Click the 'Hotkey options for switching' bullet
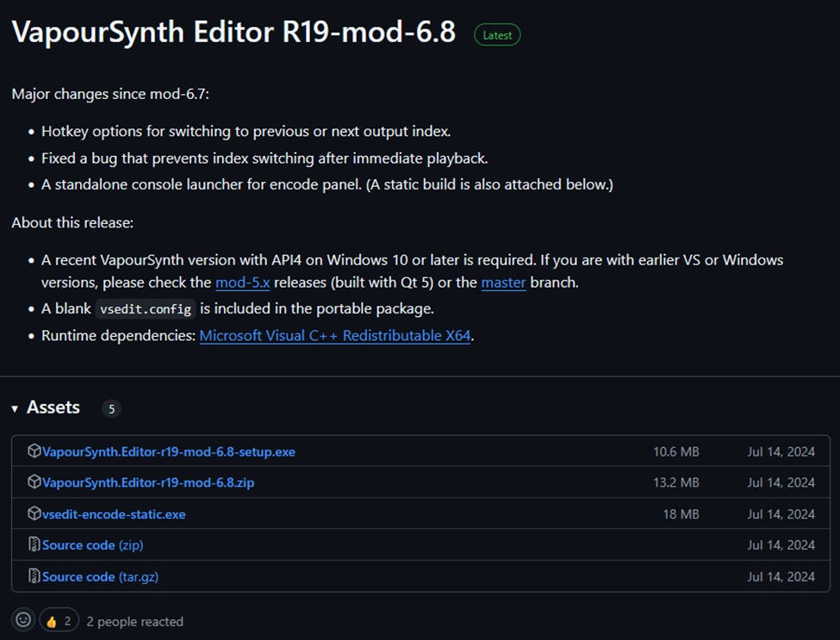This screenshot has height=640, width=840. (246, 131)
